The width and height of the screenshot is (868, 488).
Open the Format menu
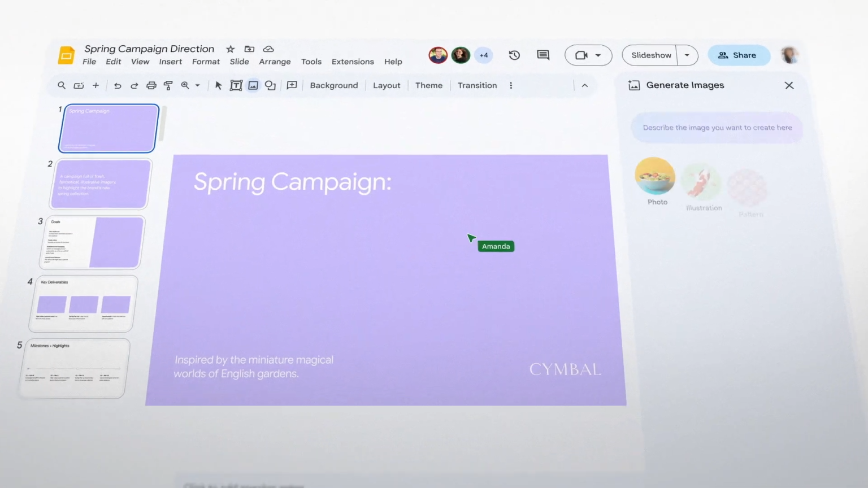(x=206, y=62)
